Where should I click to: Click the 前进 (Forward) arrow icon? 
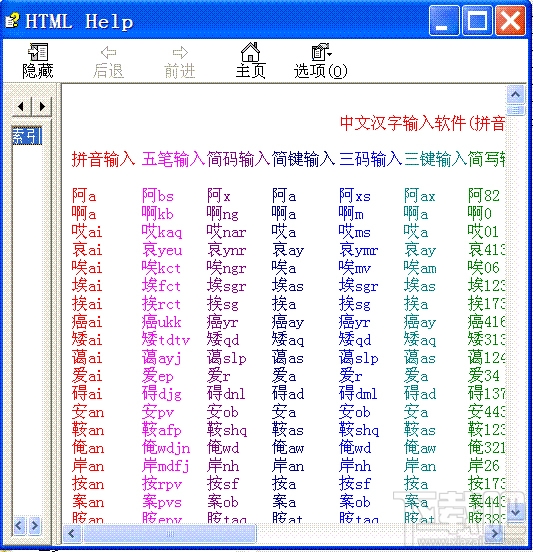click(x=180, y=61)
